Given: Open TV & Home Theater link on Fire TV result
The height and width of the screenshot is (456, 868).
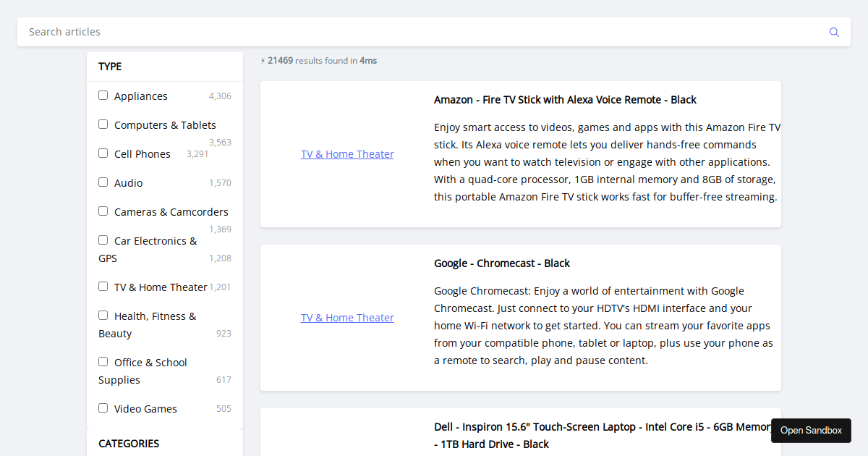Looking at the screenshot, I should pos(347,153).
